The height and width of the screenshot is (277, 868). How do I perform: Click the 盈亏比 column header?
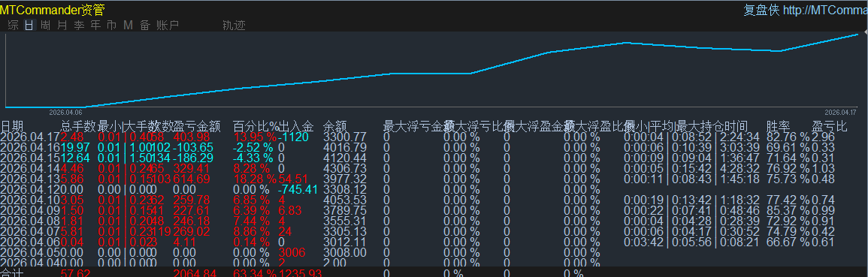coord(829,127)
